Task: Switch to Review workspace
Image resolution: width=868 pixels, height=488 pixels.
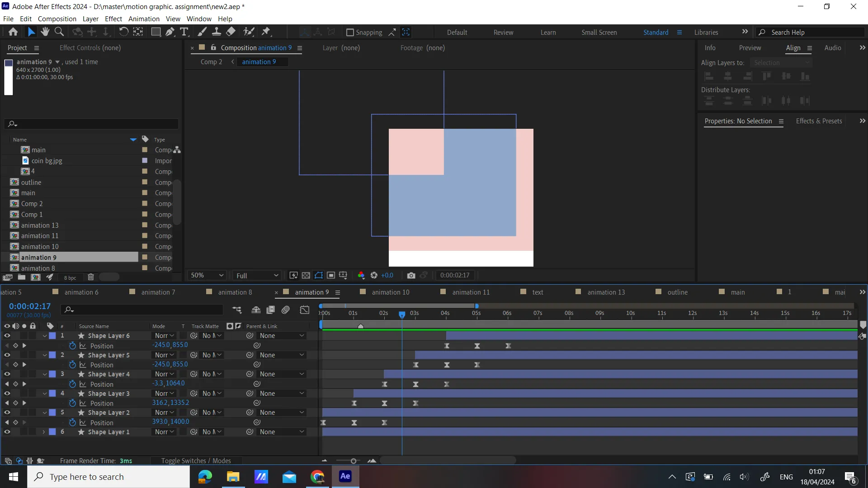Action: [503, 33]
